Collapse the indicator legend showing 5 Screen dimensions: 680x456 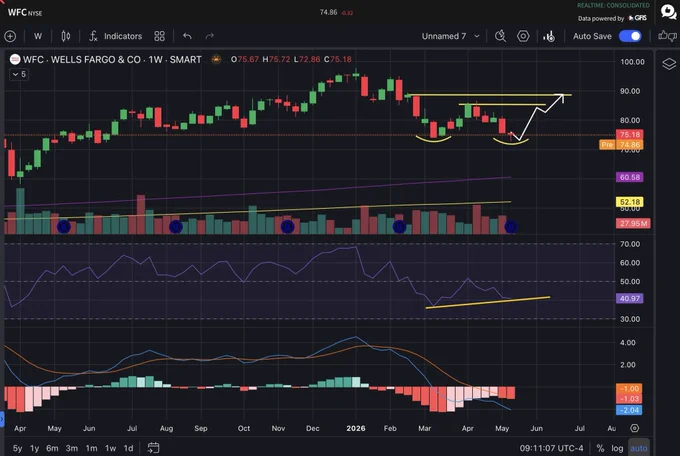point(19,75)
